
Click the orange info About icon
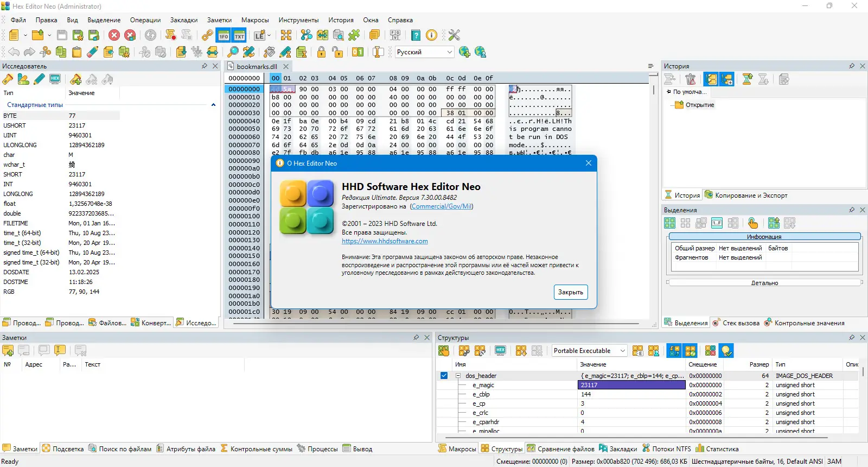[x=431, y=35]
